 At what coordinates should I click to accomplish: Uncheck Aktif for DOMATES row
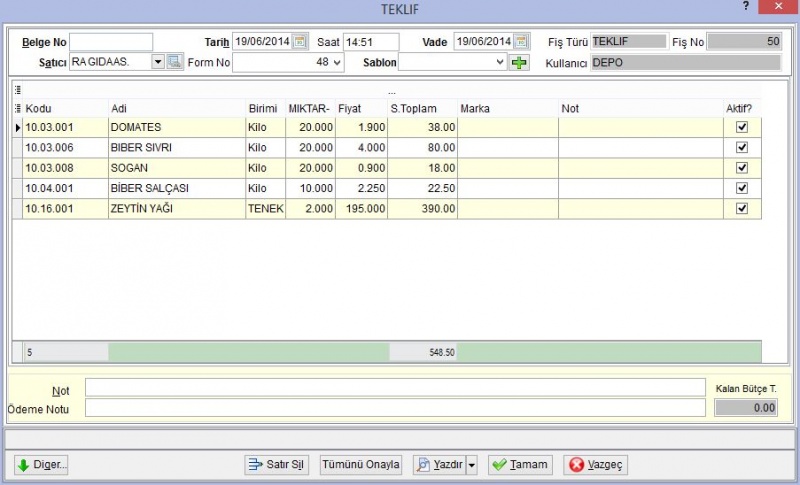click(x=742, y=127)
